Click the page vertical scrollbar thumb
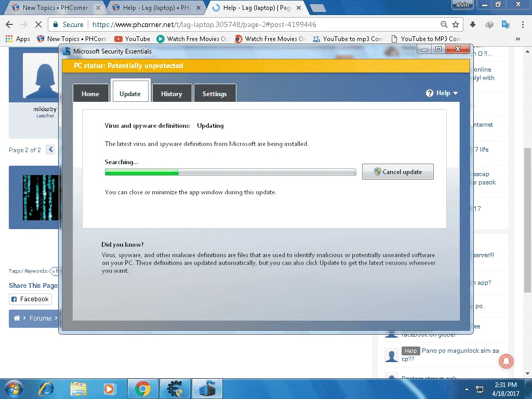 pyautogui.click(x=527, y=220)
